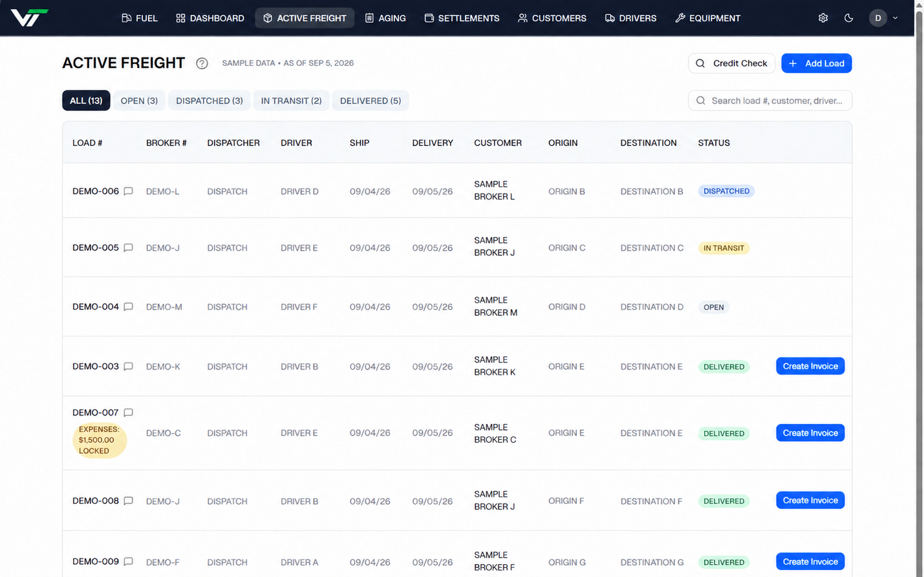Open load DEMO-008
The image size is (924, 577).
[x=96, y=501]
